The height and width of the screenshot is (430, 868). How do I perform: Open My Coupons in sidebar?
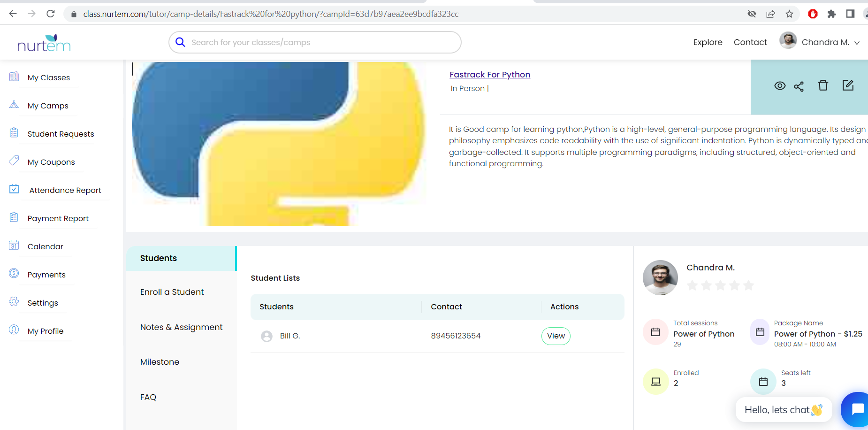51,162
